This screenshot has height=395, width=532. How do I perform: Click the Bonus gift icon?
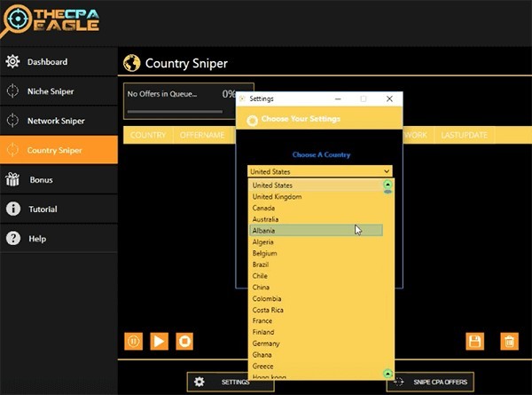coord(12,179)
